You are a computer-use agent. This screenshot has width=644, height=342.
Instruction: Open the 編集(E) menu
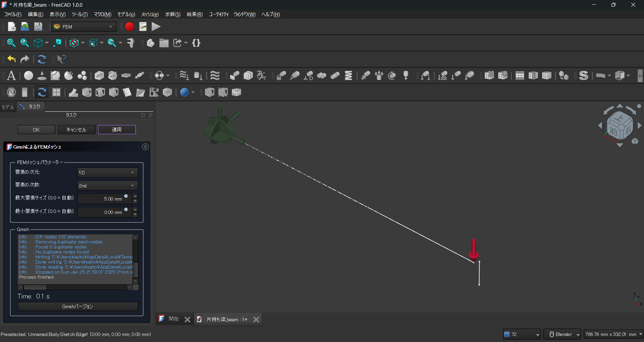[36, 14]
